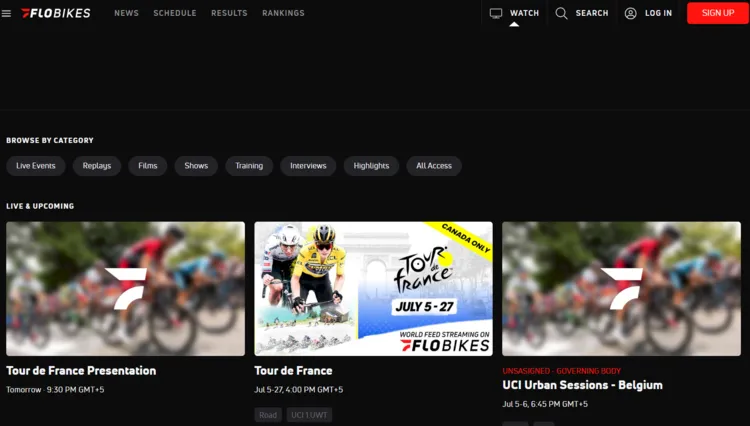Screen dimensions: 750x426
Task: Click the red Sign Up button
Action: (717, 13)
